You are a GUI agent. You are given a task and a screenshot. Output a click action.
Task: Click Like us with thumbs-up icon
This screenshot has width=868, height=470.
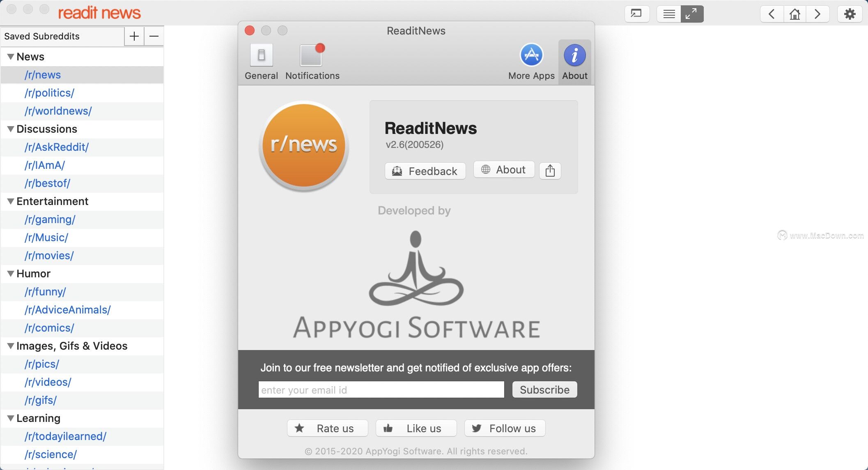point(416,428)
